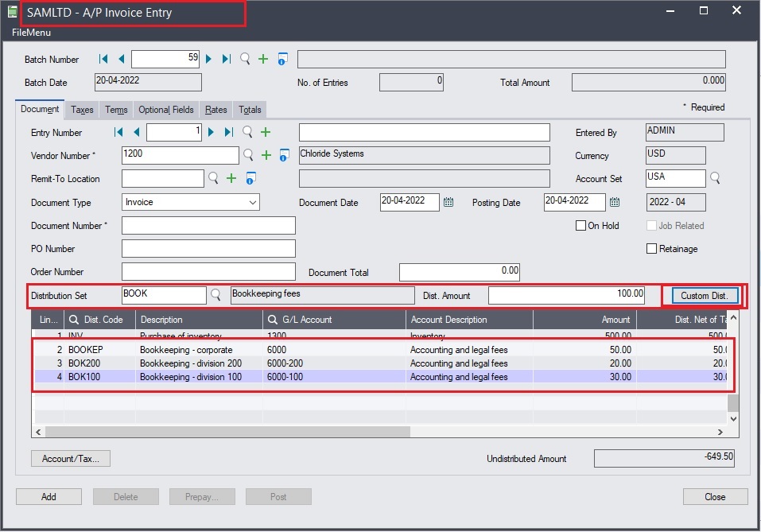Go to next entry number
The width and height of the screenshot is (761, 532).
click(211, 132)
